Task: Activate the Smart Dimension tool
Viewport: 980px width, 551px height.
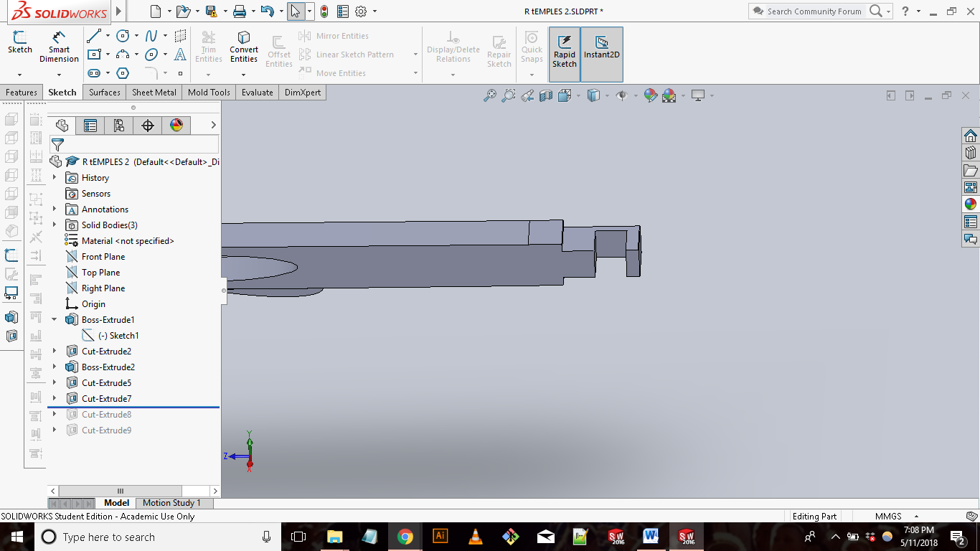Action: coord(59,47)
